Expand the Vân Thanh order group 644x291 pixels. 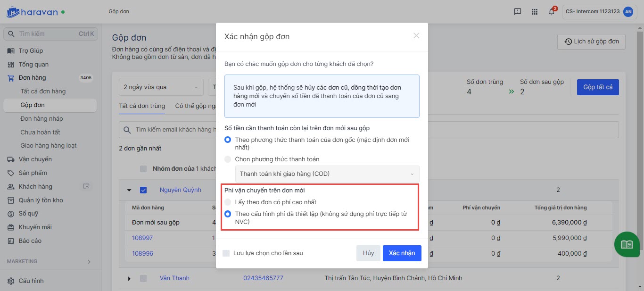(x=129, y=278)
